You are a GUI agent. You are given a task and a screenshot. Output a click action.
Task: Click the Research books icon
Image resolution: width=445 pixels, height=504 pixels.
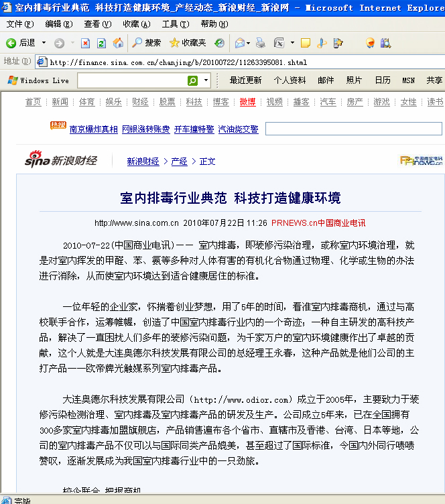point(385,43)
